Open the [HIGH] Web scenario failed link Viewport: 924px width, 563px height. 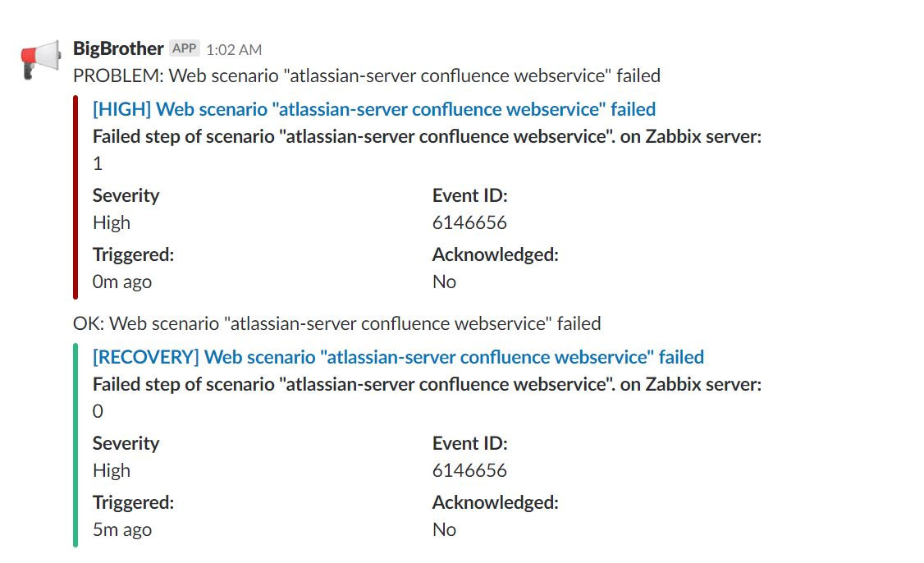click(x=373, y=108)
